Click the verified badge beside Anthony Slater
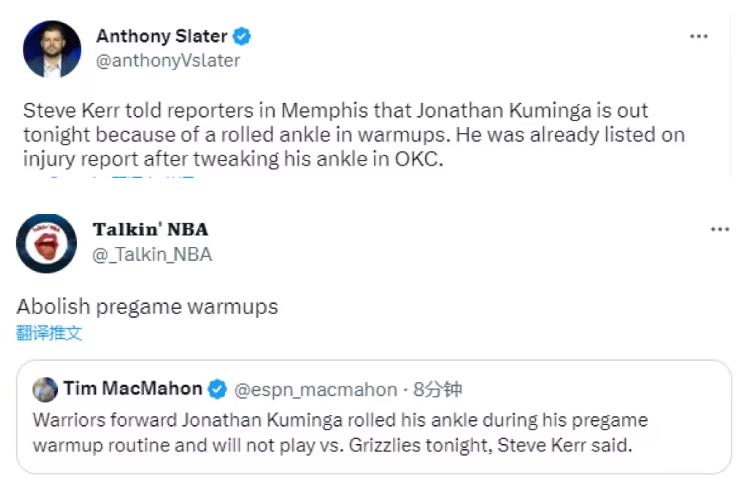The image size is (752, 485). coord(242,37)
